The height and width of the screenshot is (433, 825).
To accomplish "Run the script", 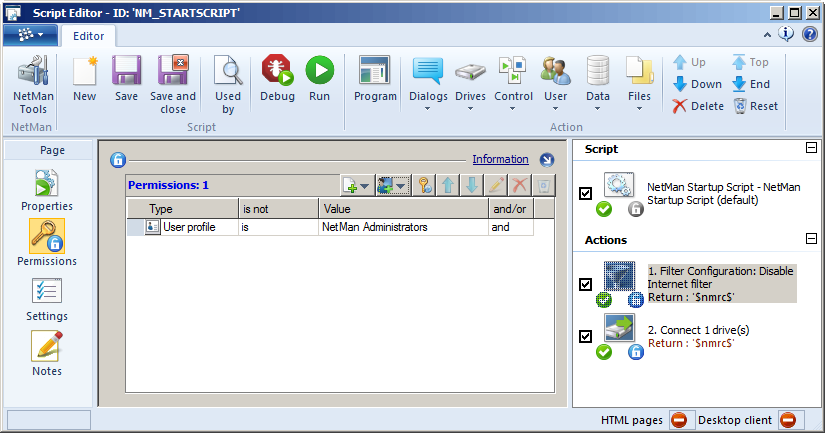I will tap(319, 80).
